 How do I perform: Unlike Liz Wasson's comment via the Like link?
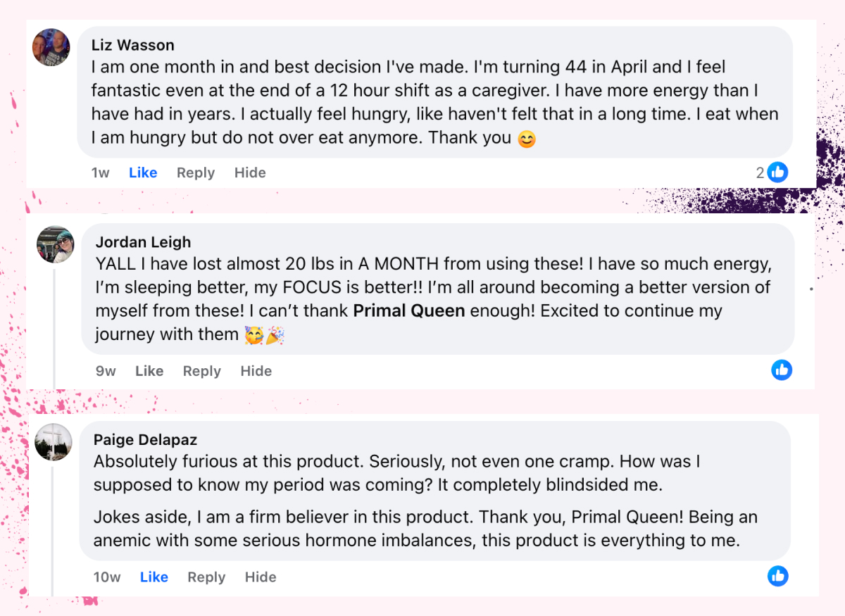pyautogui.click(x=143, y=172)
